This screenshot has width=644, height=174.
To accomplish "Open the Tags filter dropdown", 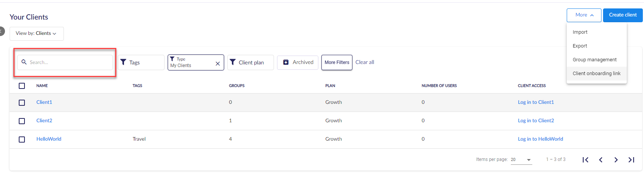I will coord(141,62).
